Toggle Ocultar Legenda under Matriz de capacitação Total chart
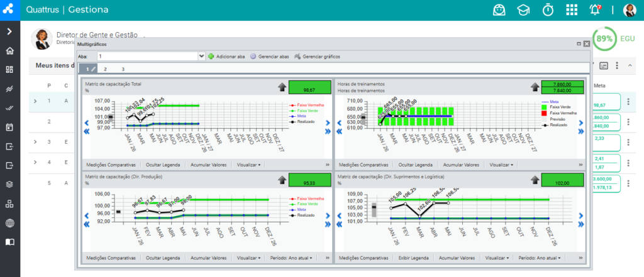The width and height of the screenshot is (644, 277). pos(163,165)
